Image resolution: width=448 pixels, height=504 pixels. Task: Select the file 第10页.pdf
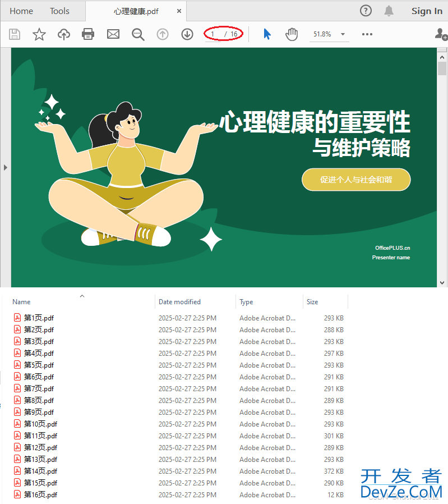click(40, 424)
